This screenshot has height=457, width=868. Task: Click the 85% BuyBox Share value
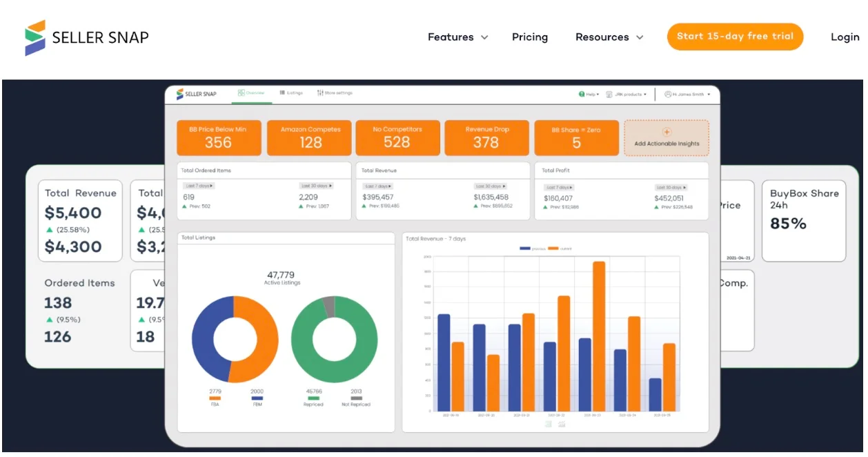point(788,224)
